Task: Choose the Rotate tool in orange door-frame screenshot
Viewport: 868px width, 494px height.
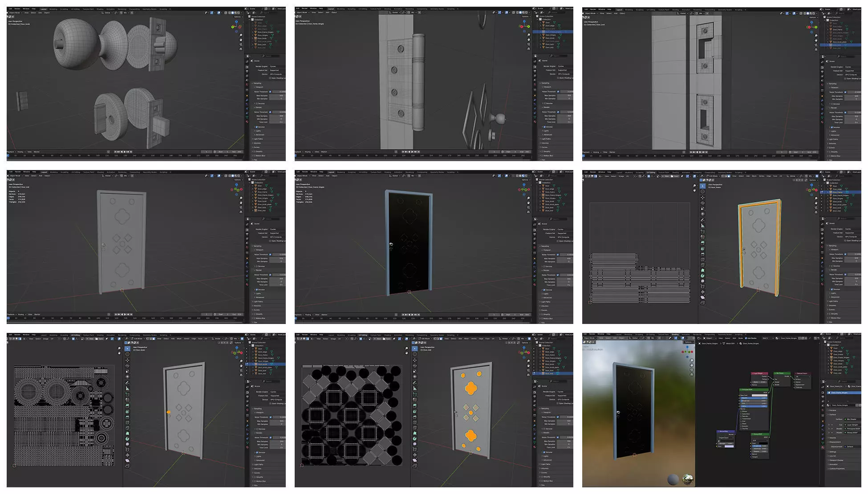Action: tap(703, 203)
